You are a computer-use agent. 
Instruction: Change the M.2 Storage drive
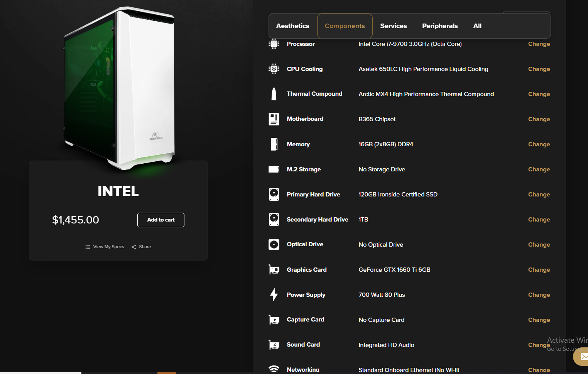point(539,169)
